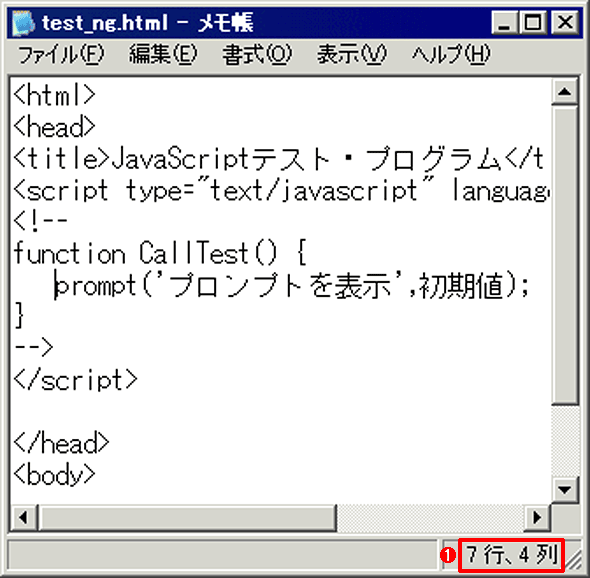Click the horizontal scrollbar thumb
Viewport: 590px width, 578px height.
(187, 518)
